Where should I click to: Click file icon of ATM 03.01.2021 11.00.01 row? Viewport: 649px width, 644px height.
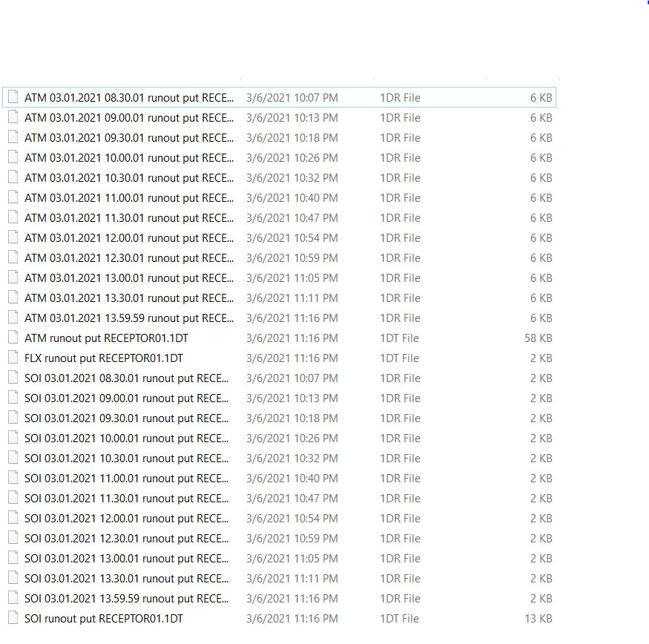coord(13,197)
